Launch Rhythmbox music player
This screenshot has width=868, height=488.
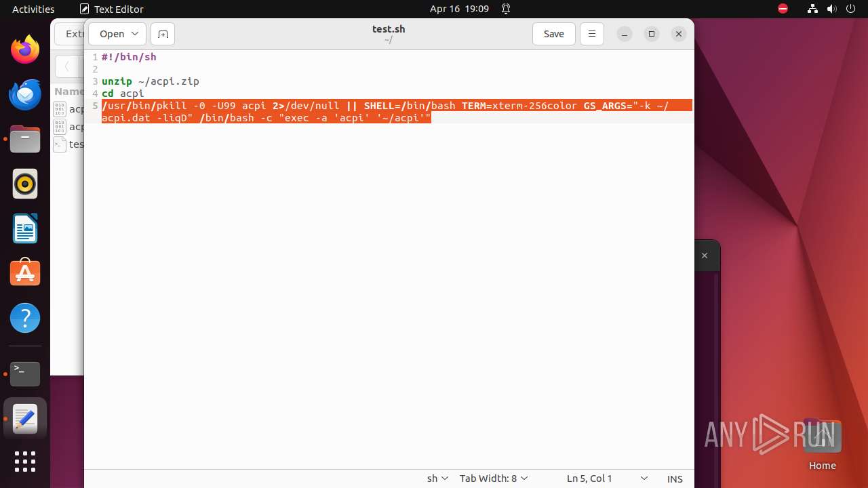25,184
